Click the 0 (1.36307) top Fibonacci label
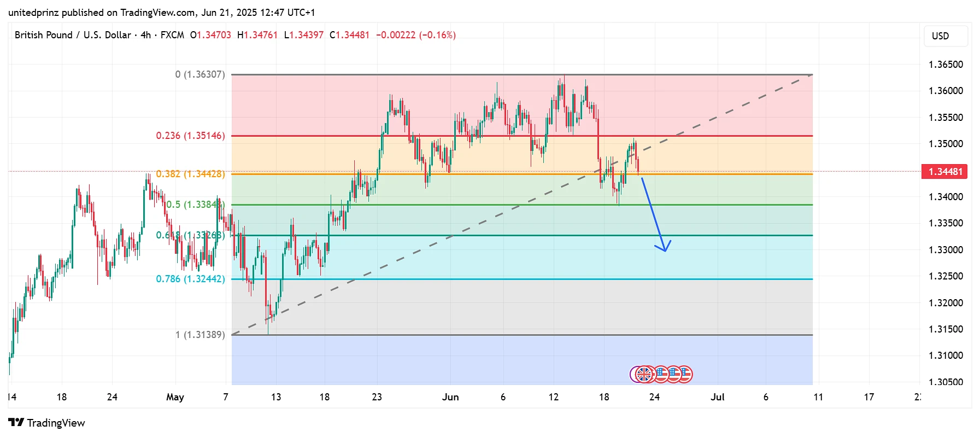 [x=200, y=74]
